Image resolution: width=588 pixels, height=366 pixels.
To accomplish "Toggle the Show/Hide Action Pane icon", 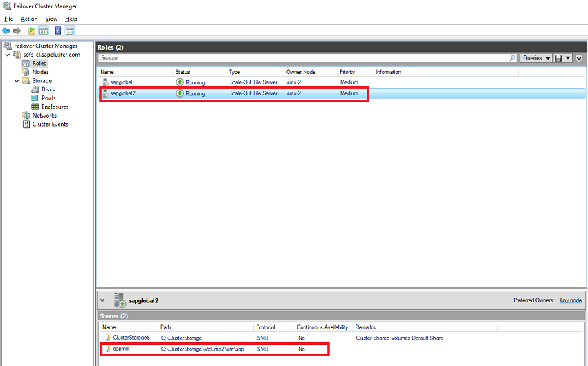I will click(70, 30).
